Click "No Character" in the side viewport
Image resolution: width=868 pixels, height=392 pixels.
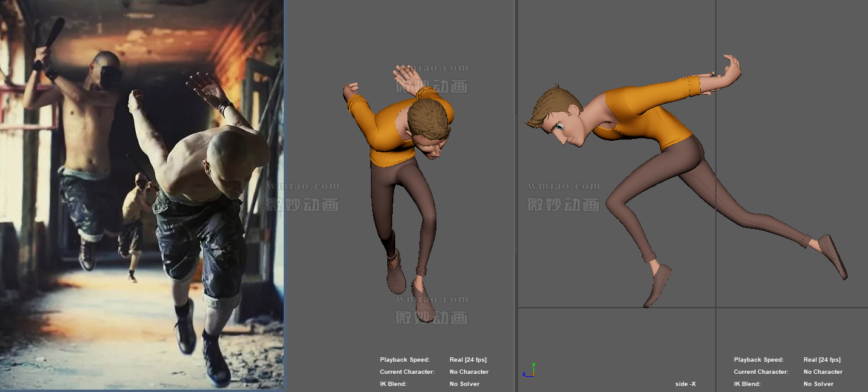tap(823, 372)
